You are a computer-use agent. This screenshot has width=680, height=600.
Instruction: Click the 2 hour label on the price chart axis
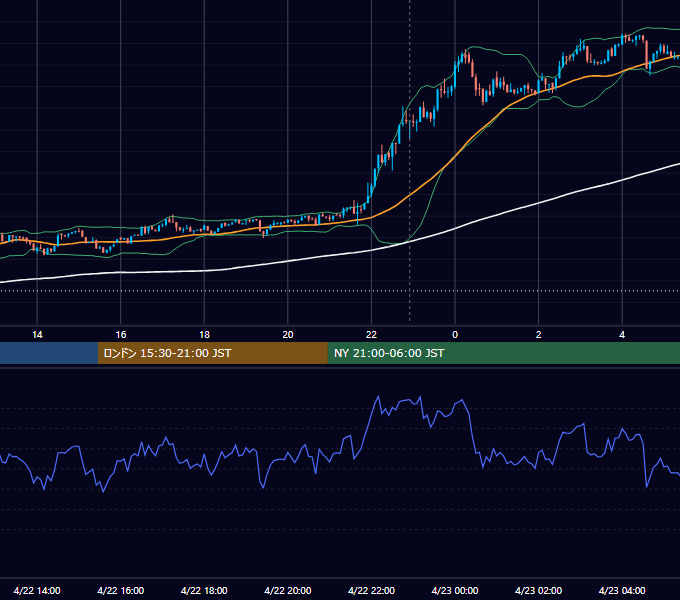coord(538,335)
